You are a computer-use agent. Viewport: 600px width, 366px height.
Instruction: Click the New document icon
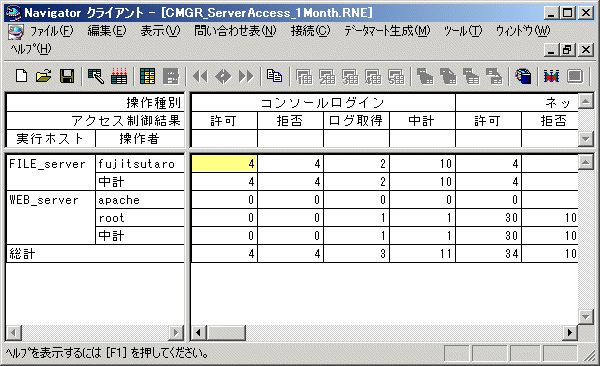21,76
